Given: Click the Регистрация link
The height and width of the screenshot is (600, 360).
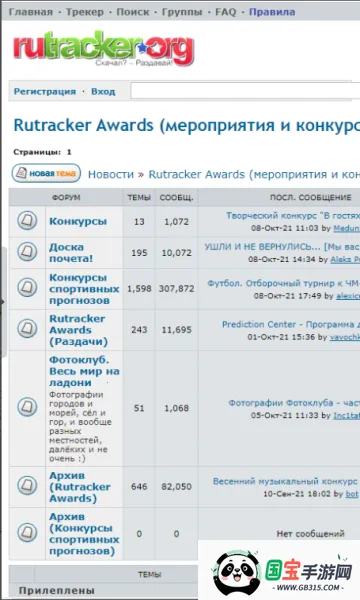Looking at the screenshot, I should (45, 92).
